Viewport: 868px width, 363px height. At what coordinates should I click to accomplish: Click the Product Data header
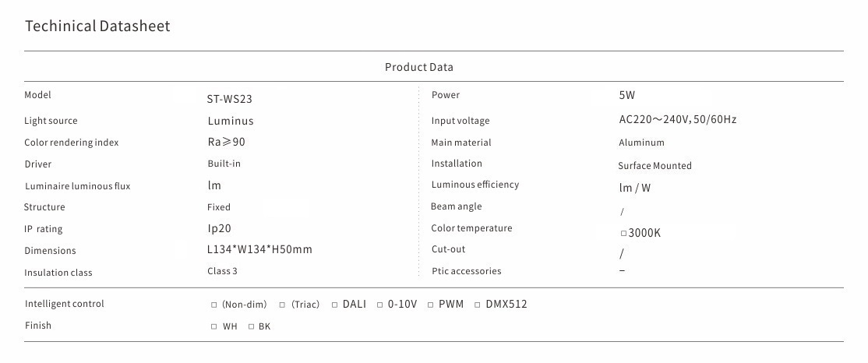point(418,67)
